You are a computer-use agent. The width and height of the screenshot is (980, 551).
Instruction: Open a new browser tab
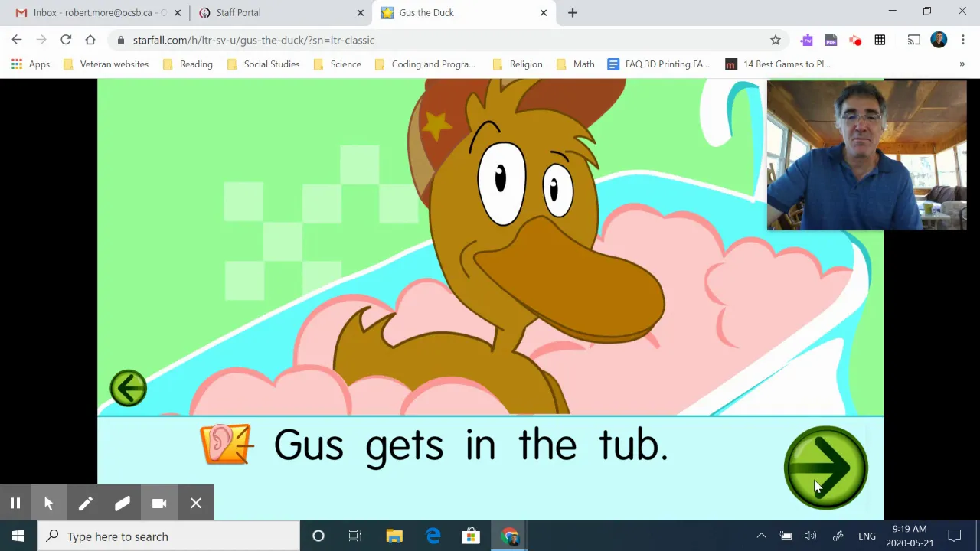click(573, 13)
